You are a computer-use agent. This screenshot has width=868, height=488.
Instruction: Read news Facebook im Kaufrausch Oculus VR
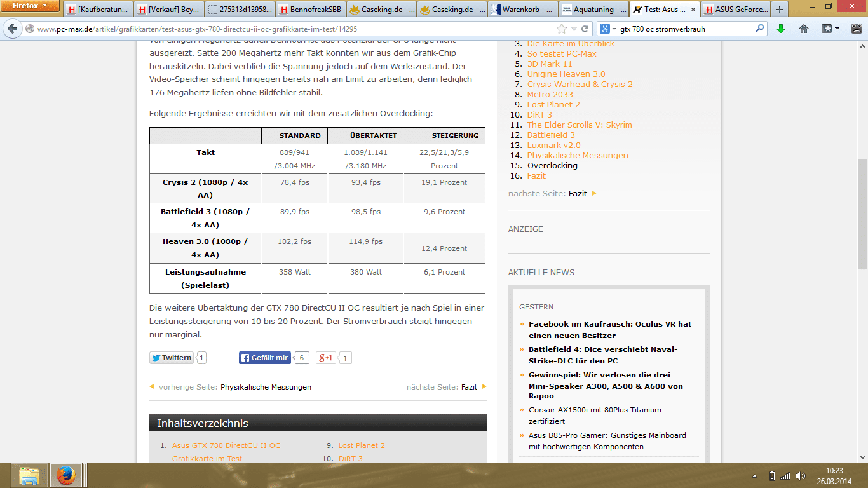click(x=610, y=329)
